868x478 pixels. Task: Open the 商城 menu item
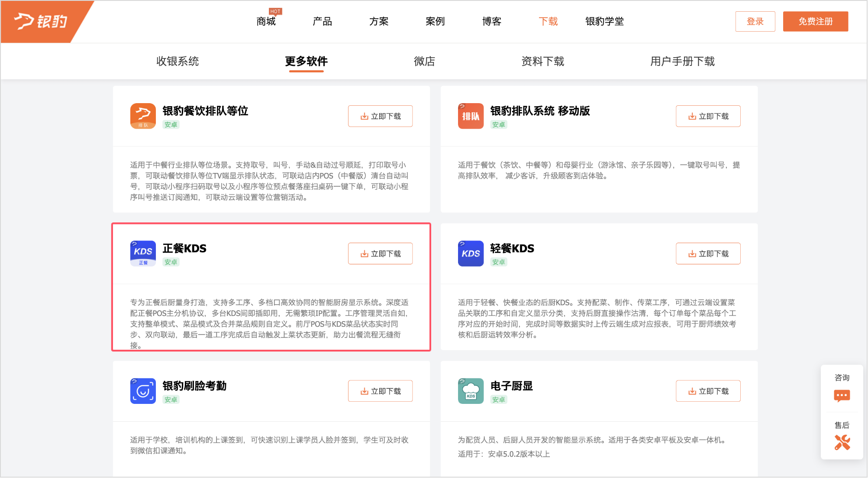pos(266,21)
